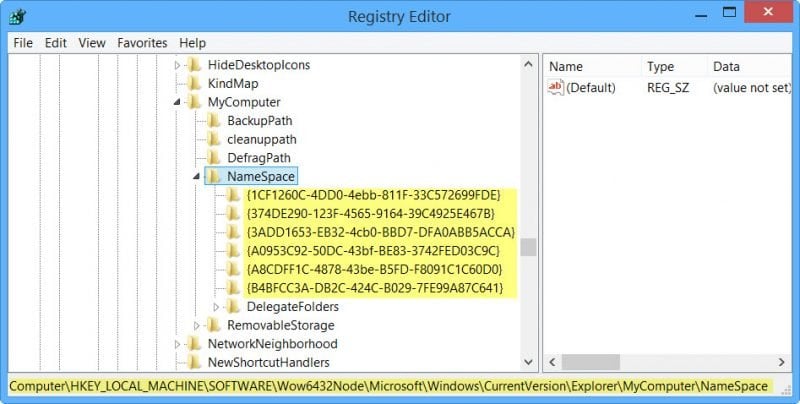Image resolution: width=800 pixels, height=404 pixels.
Task: Click folder icon of {1CF1260C-4DD0-4ebb-811F-33C572699FDE}
Action: coord(233,195)
